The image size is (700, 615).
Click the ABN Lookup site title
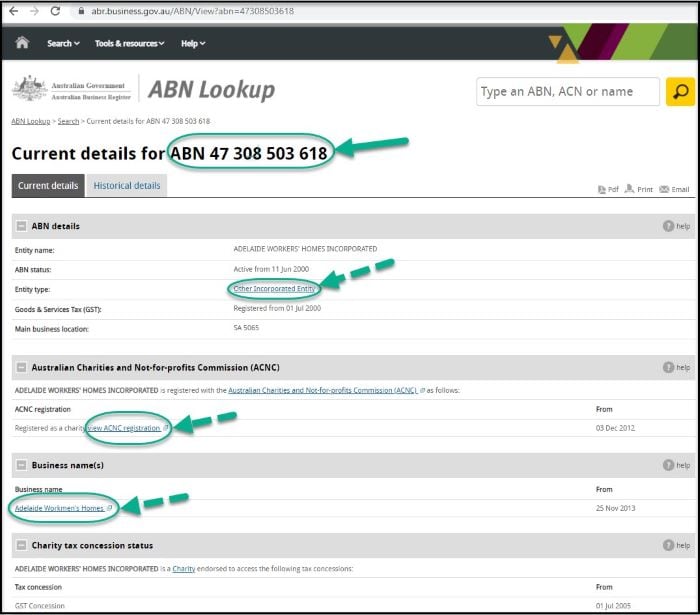pos(212,90)
